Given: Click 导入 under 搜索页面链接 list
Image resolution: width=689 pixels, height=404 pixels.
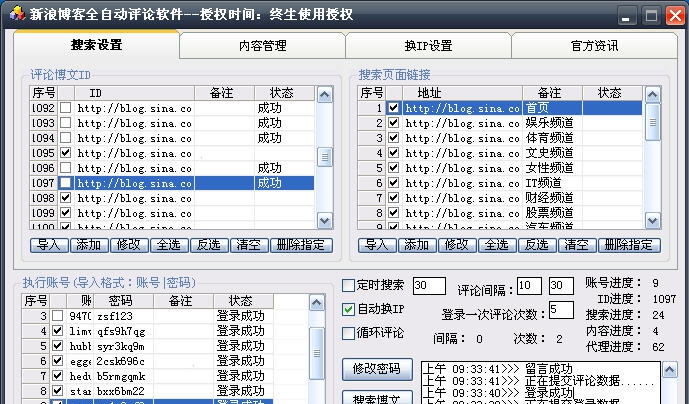Looking at the screenshot, I should click(377, 245).
